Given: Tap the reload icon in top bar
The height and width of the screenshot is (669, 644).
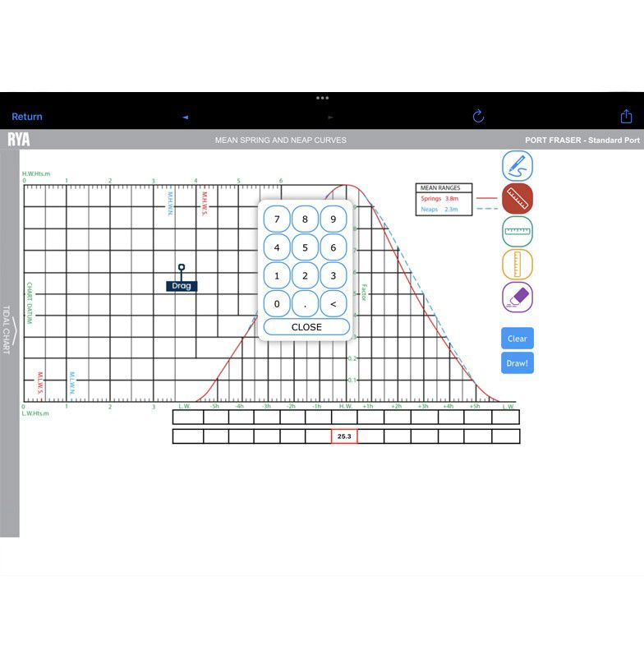Looking at the screenshot, I should coord(478,117).
